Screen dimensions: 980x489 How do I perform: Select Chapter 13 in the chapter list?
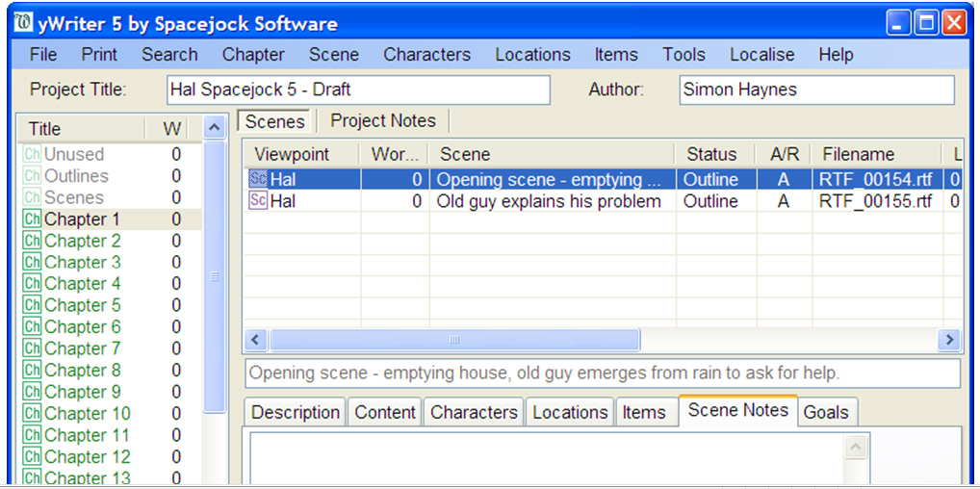(87, 477)
